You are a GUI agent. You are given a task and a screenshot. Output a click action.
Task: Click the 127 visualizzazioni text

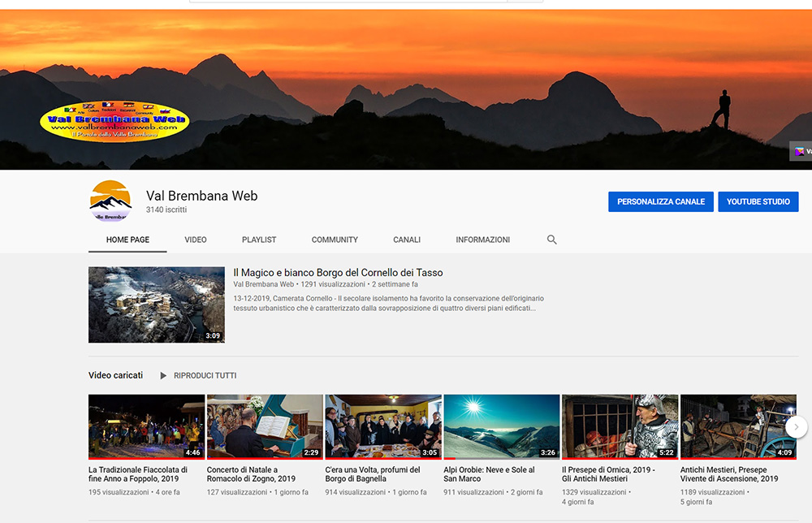pos(237,492)
